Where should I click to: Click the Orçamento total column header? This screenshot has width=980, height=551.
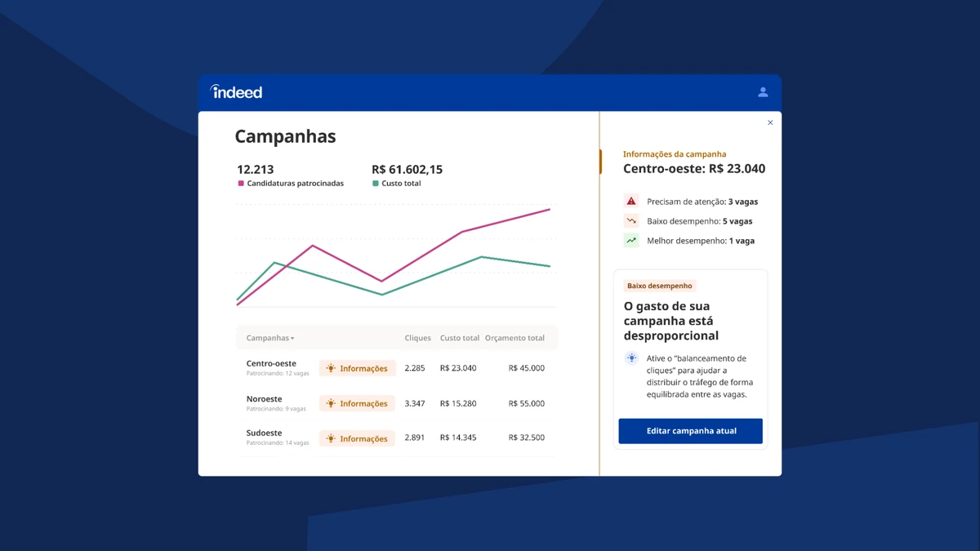(514, 338)
